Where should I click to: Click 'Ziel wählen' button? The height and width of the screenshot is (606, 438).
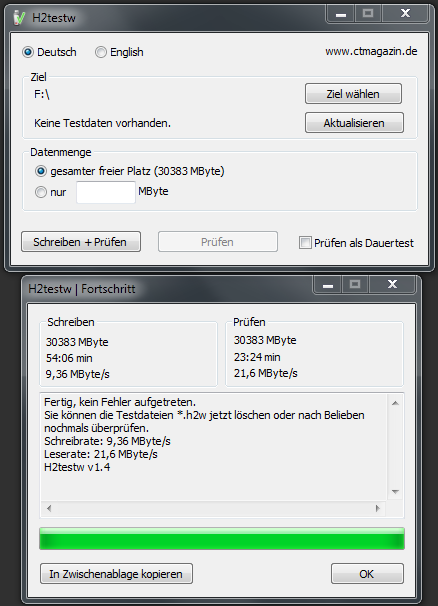[353, 94]
